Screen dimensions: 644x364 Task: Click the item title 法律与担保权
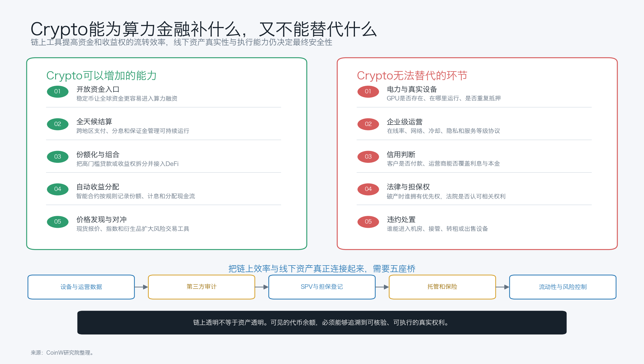click(408, 187)
